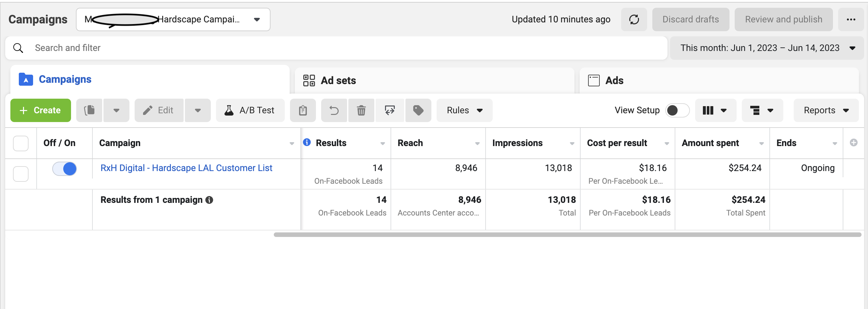Open the Reports dropdown menu
This screenshot has width=868, height=309.
(x=826, y=110)
